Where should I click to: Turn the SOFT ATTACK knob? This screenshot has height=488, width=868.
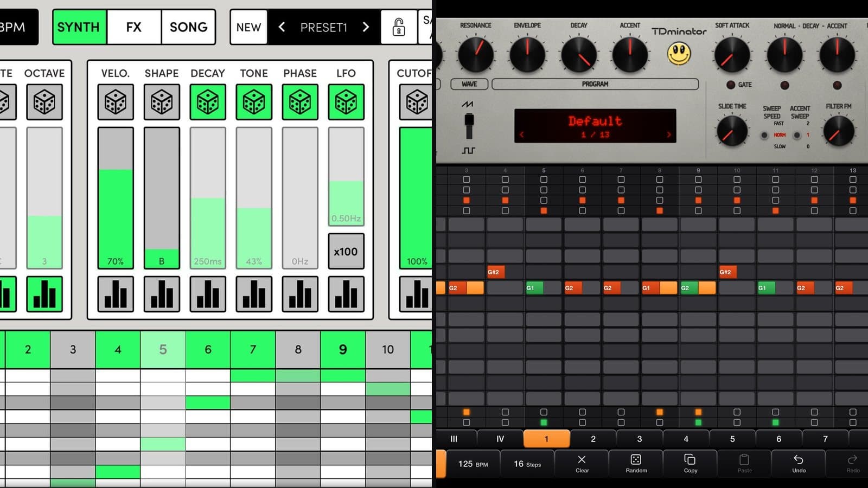[732, 54]
